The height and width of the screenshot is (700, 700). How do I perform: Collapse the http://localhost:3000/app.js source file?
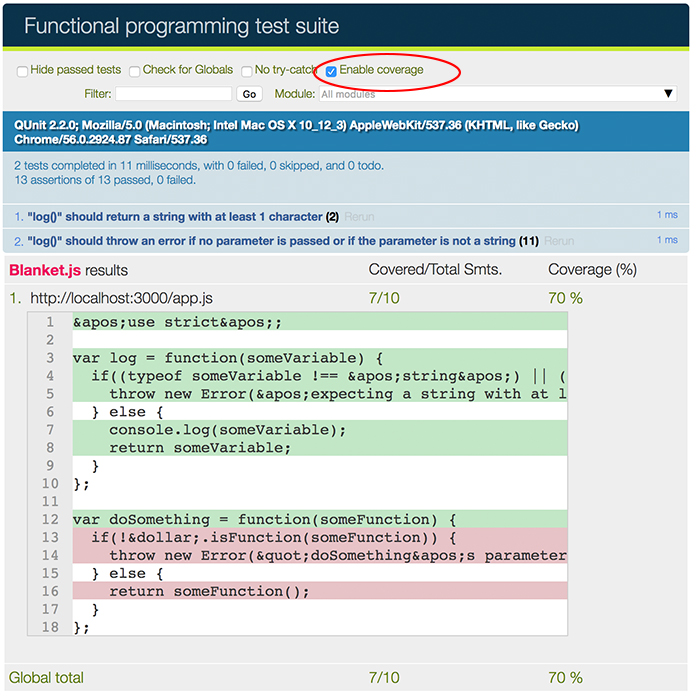click(x=121, y=298)
